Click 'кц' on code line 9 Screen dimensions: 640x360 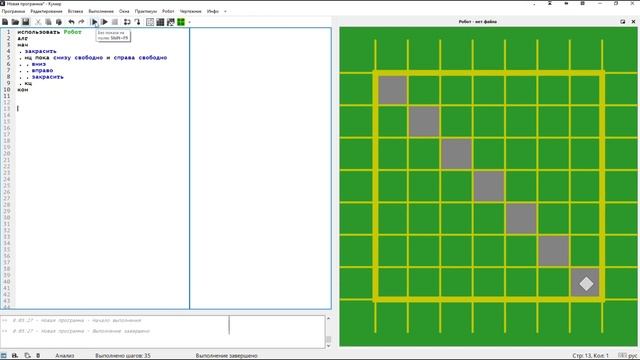28,83
